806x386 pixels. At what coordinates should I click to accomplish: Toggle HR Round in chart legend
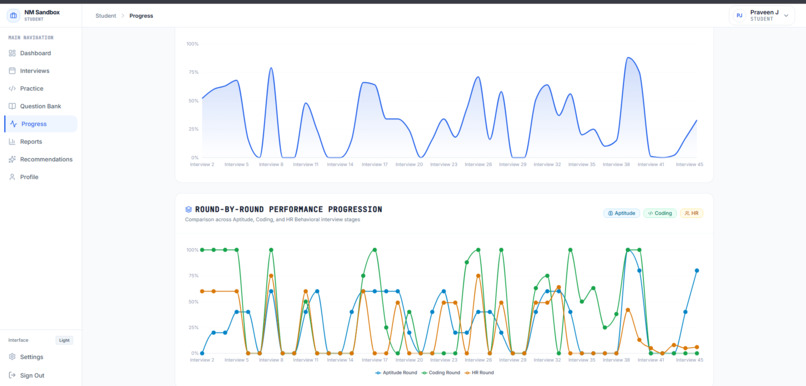[x=479, y=373]
